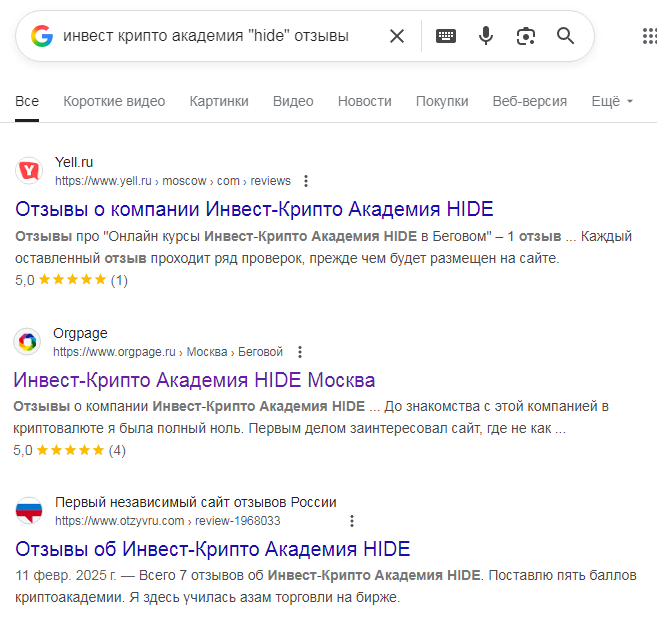
Task: Open search by image lens icon
Action: pos(526,36)
